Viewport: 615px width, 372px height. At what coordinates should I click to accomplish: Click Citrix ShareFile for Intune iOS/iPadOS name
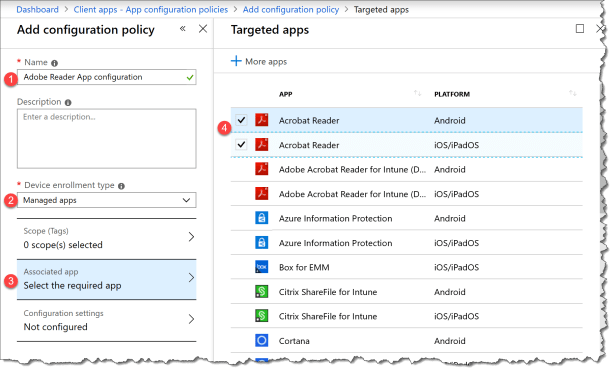pos(328,316)
